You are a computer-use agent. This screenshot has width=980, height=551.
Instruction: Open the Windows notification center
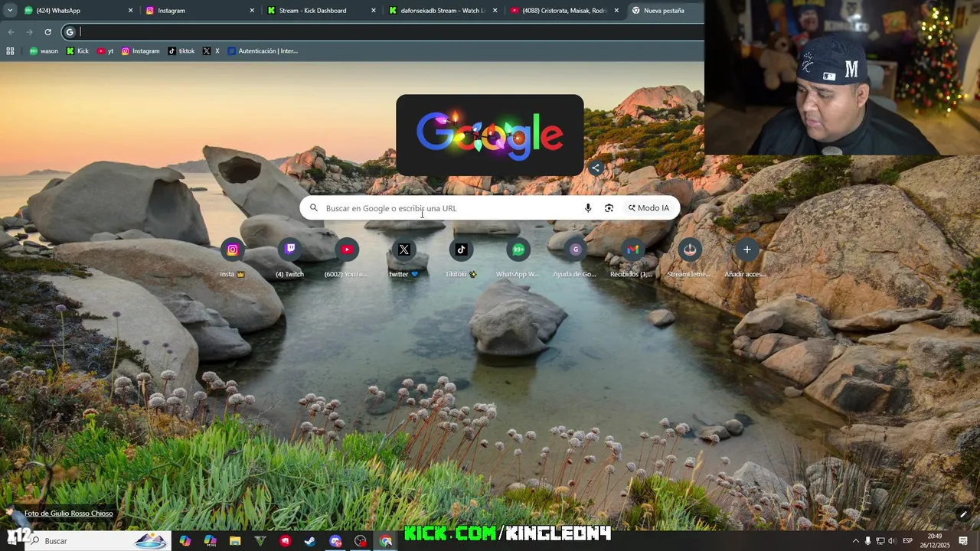click(963, 541)
